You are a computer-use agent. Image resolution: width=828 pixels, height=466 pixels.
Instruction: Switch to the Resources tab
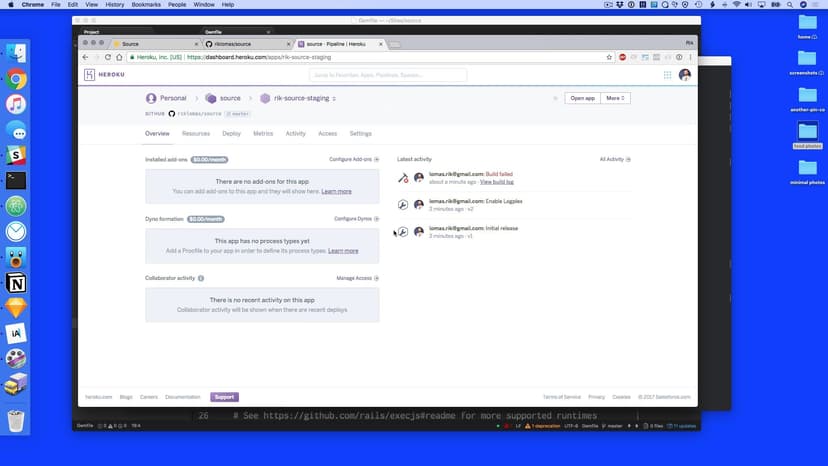click(196, 133)
